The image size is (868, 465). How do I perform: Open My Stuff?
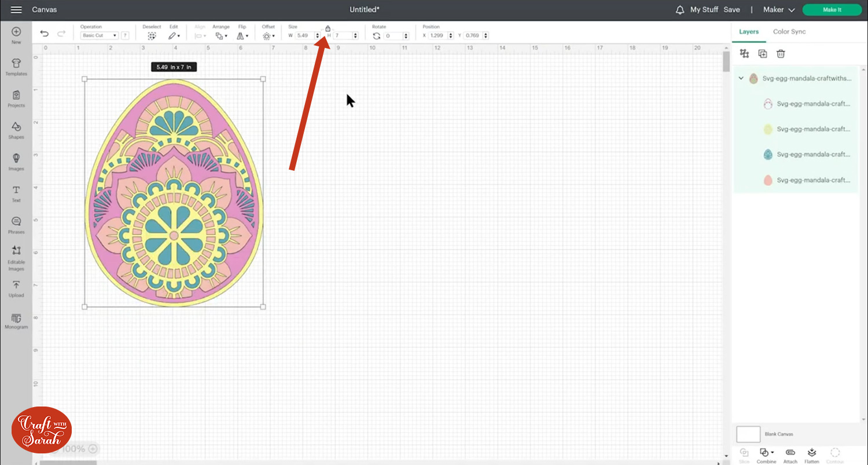point(704,10)
